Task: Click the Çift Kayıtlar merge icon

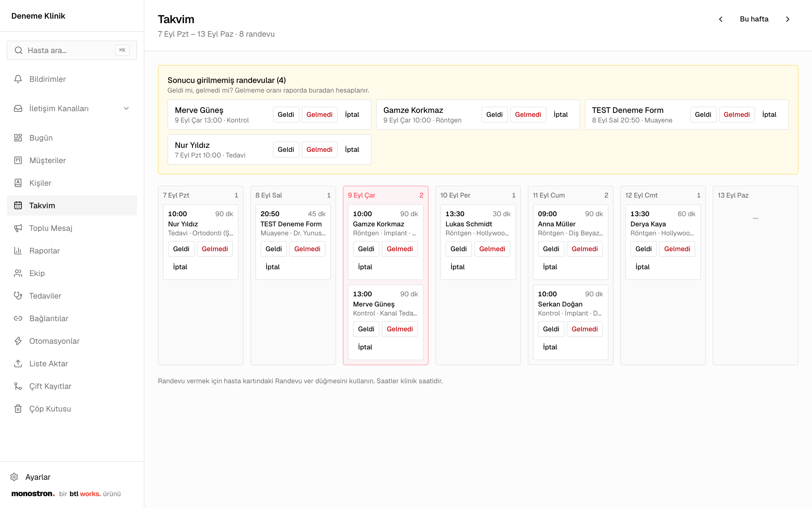Action: (18, 386)
